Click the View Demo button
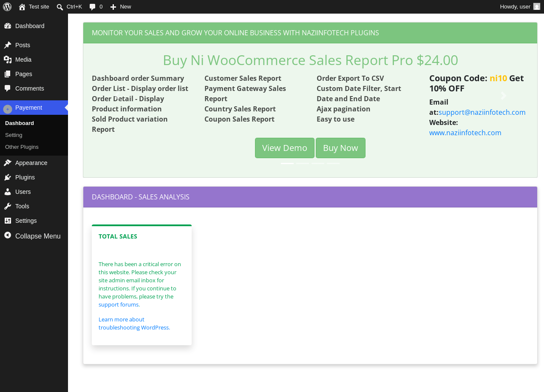 tap(285, 148)
